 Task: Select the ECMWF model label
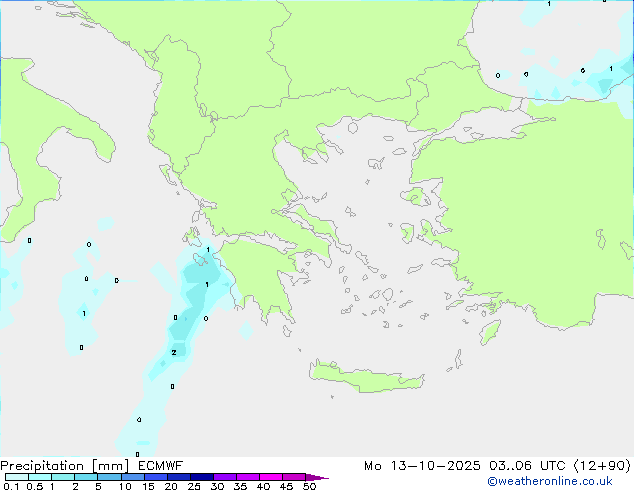coord(161,466)
